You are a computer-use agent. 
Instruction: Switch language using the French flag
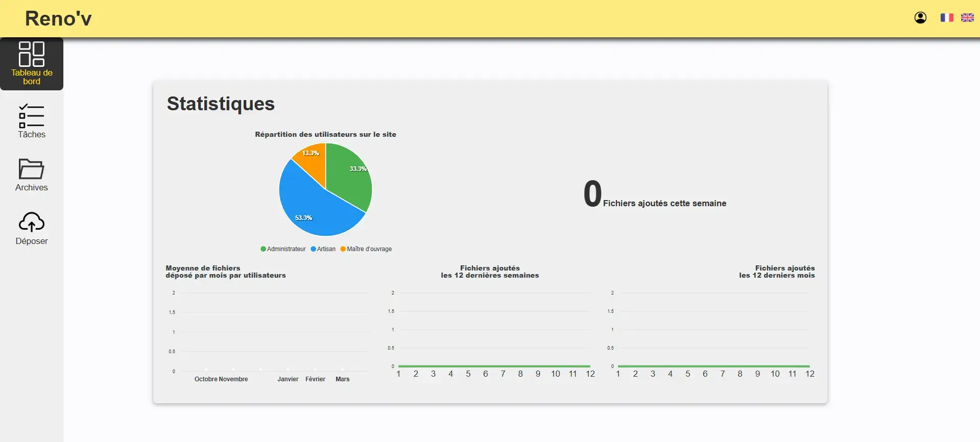click(x=947, y=18)
